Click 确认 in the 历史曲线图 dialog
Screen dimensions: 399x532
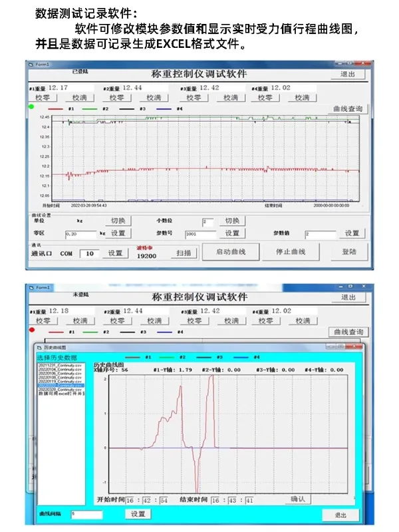click(298, 499)
